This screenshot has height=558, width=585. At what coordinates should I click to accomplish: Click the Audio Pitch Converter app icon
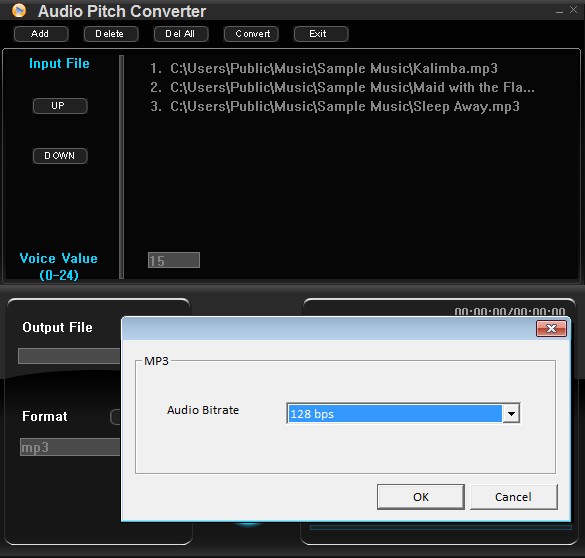19,10
